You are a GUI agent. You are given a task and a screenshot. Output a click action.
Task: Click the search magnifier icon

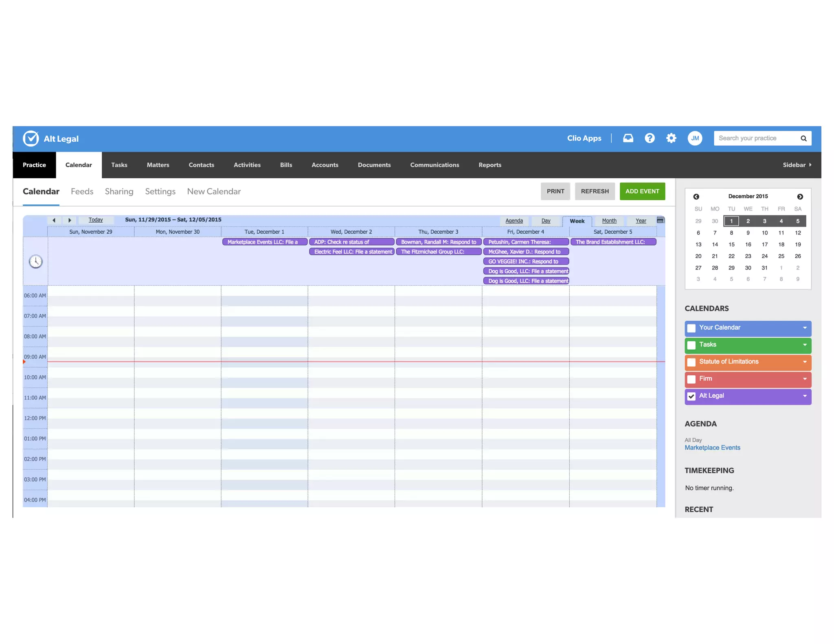(x=803, y=138)
